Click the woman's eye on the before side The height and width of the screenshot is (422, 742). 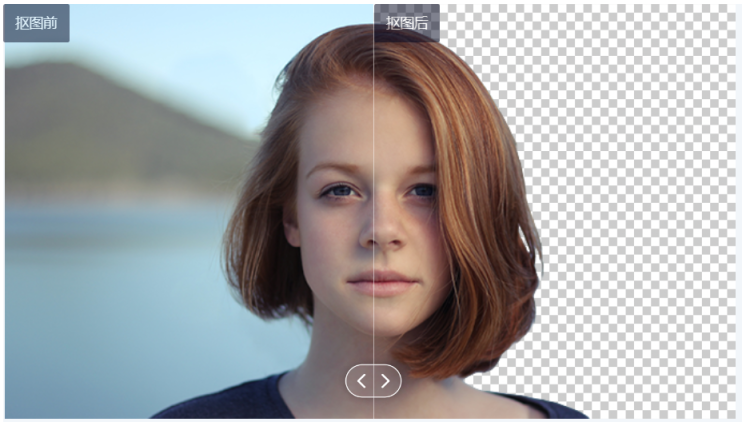[x=342, y=190]
